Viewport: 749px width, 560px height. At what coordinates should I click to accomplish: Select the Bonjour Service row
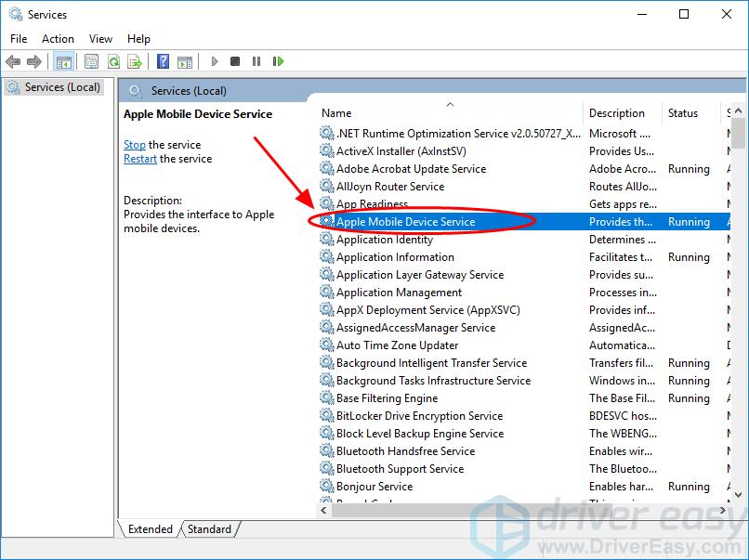374,487
